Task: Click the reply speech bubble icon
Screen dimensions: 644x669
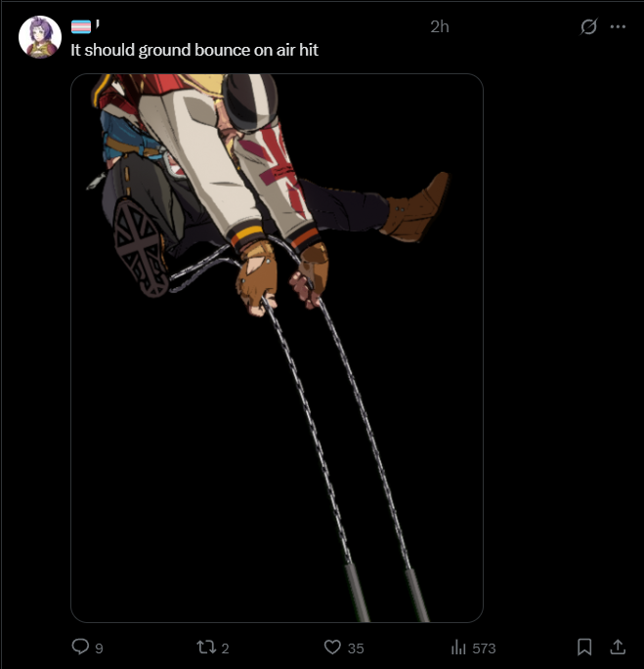Action: [x=80, y=647]
